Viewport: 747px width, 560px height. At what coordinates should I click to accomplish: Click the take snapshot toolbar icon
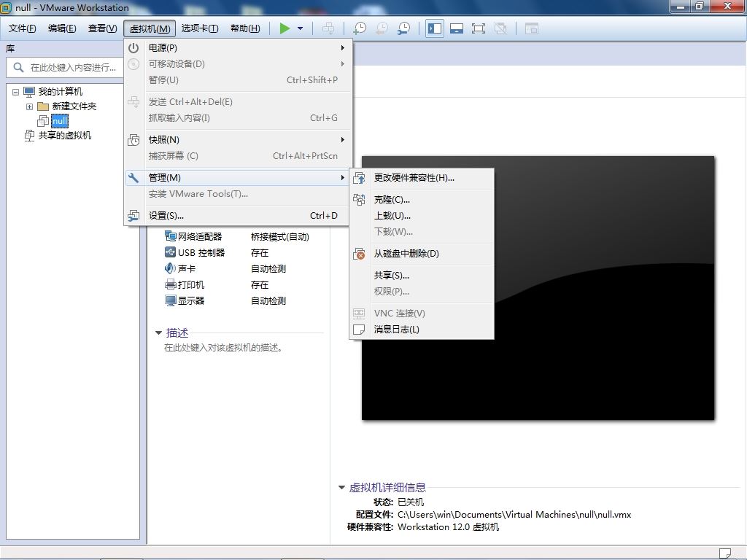point(360,28)
